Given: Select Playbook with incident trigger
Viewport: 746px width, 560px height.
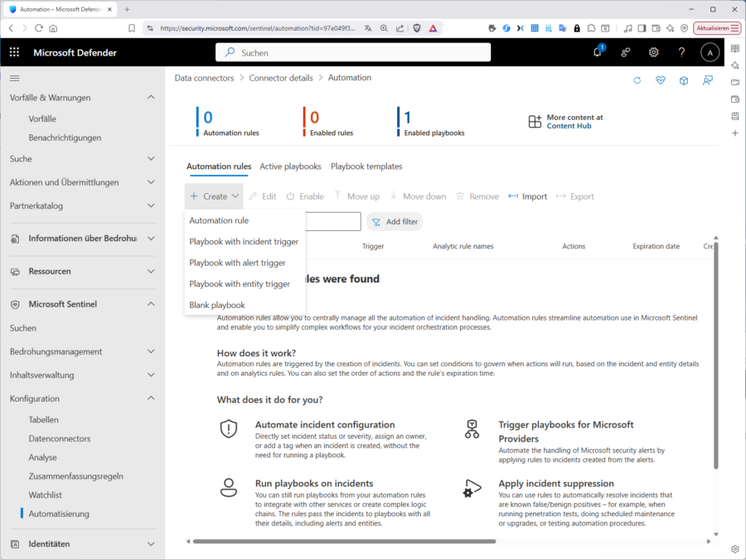Looking at the screenshot, I should pyautogui.click(x=244, y=242).
